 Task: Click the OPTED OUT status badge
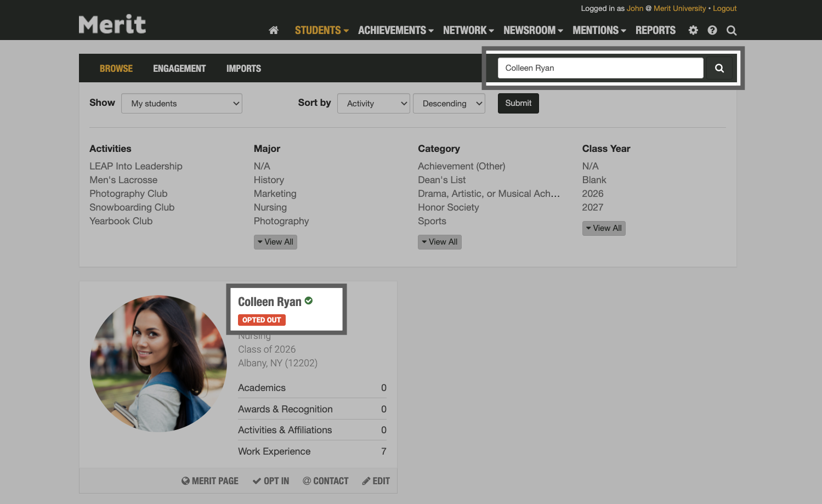(262, 320)
